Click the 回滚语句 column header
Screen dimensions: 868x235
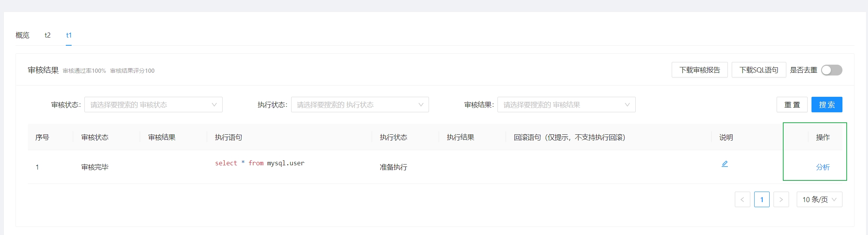pos(570,137)
